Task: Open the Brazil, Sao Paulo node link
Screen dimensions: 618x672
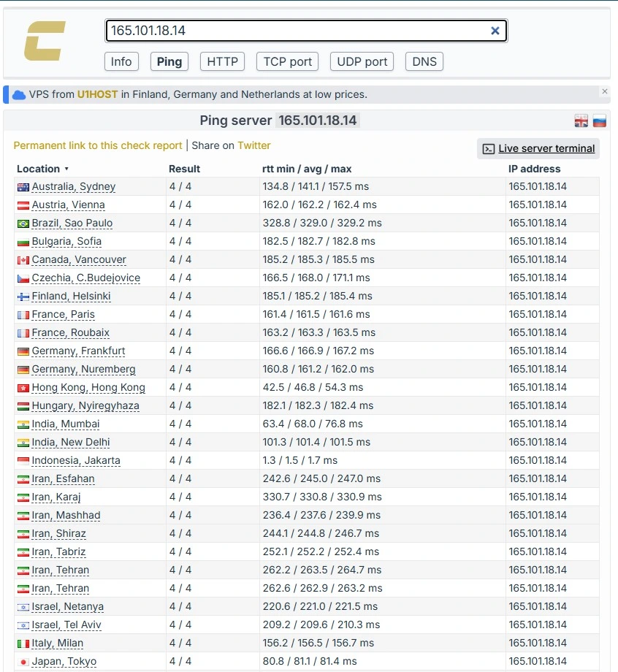Action: point(72,223)
